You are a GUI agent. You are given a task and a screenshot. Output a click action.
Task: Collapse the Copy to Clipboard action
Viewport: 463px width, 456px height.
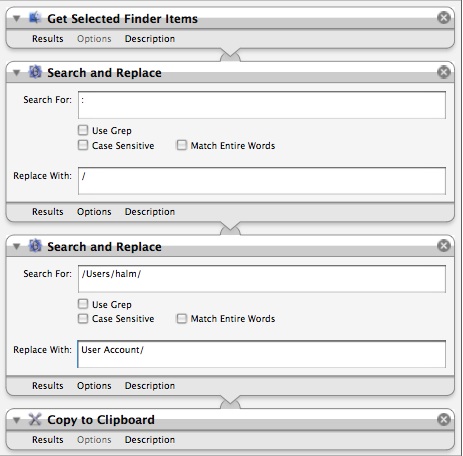pos(16,420)
